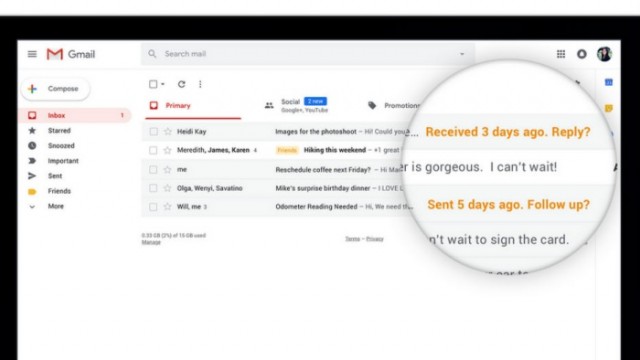Click Received 3 days ago. Reply? nudge
Screen dimensions: 640x360
(508, 132)
